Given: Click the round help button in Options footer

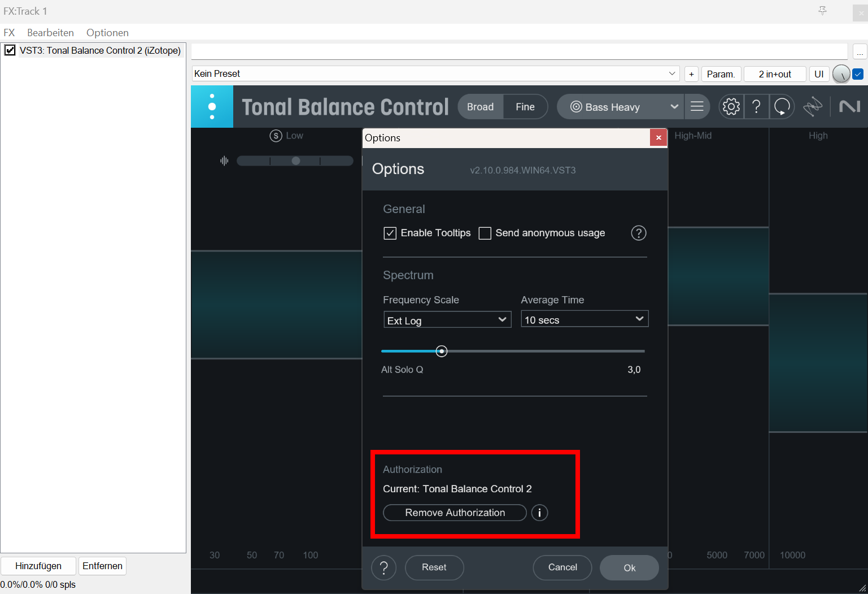Looking at the screenshot, I should [383, 567].
